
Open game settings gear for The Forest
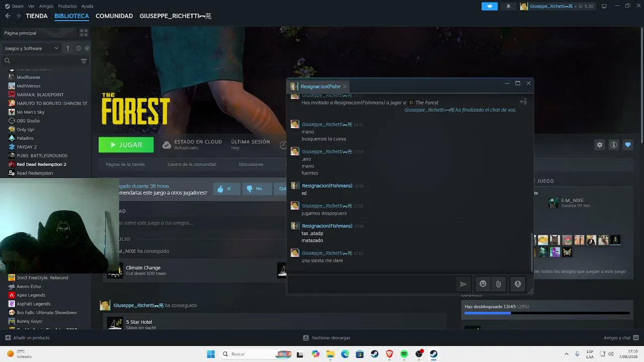[600, 145]
